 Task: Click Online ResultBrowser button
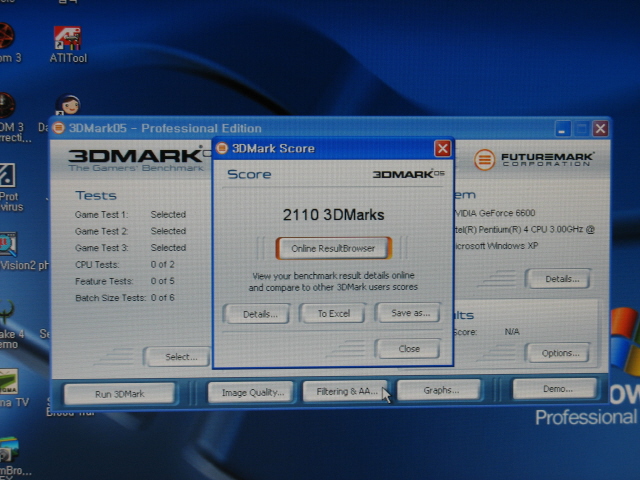(333, 248)
